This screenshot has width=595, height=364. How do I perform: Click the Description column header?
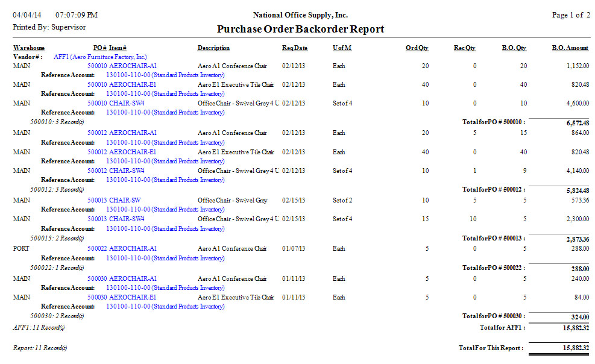point(213,48)
